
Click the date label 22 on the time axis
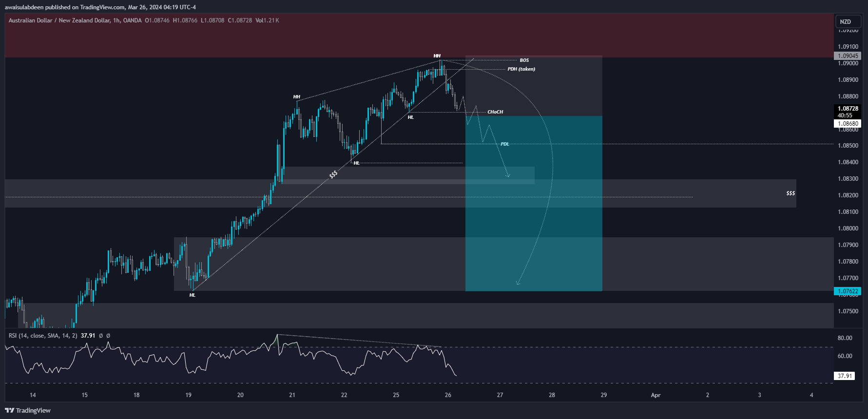pyautogui.click(x=344, y=395)
